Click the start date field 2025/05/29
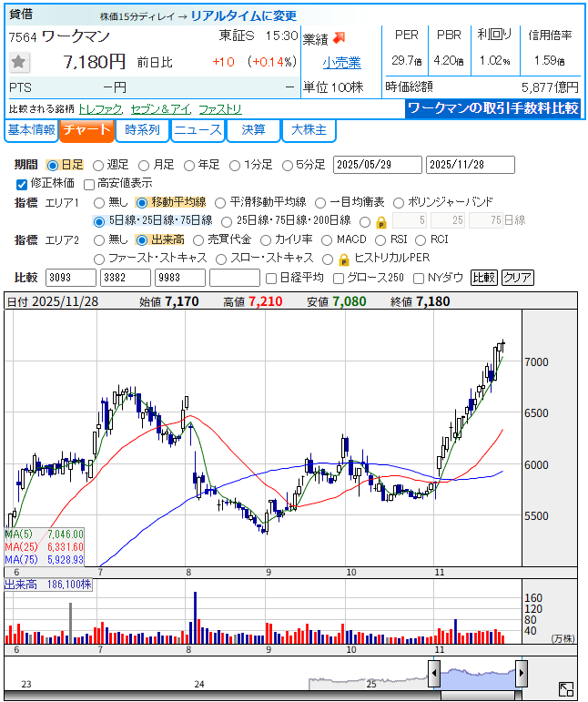The width and height of the screenshot is (588, 702). click(377, 165)
